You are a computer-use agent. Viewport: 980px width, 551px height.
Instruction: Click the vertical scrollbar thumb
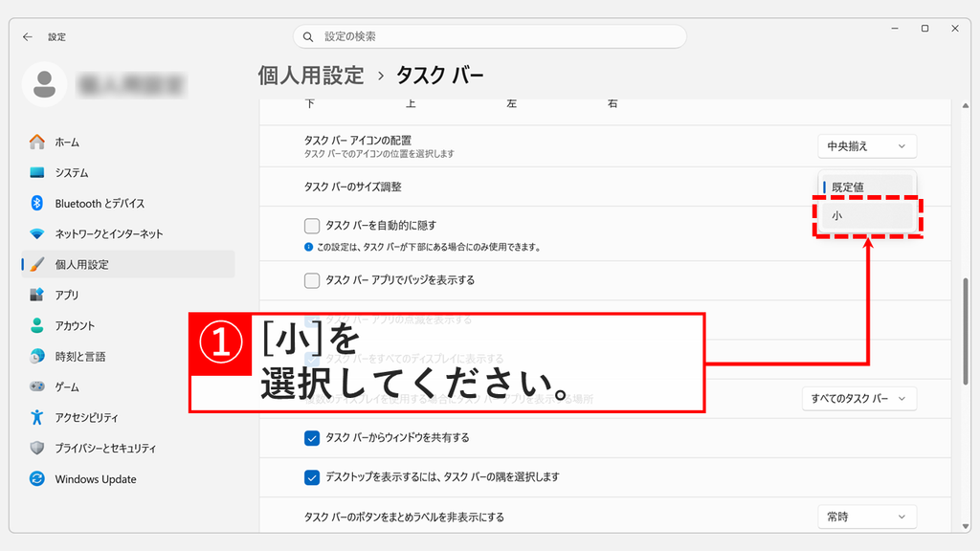(966, 331)
